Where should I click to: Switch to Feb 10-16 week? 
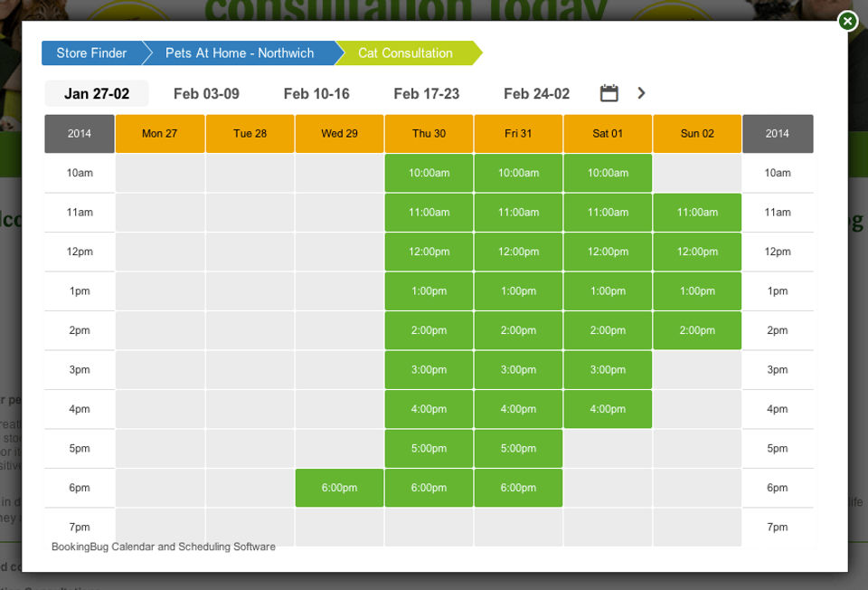point(316,93)
